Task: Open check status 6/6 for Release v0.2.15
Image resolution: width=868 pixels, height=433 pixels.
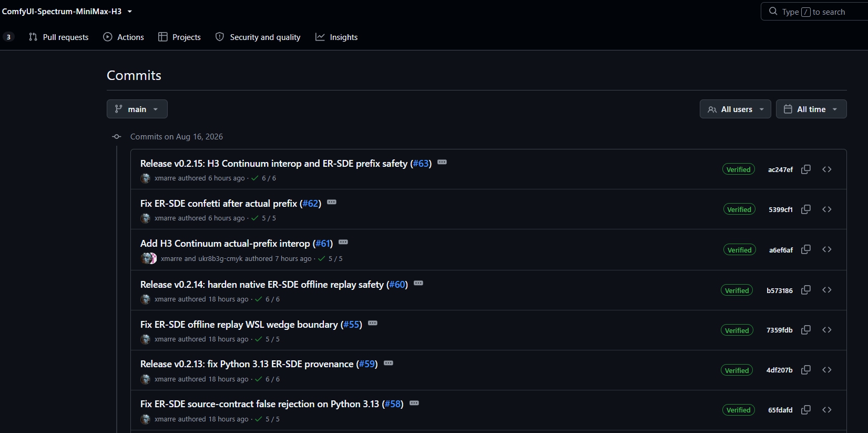Action: point(263,178)
